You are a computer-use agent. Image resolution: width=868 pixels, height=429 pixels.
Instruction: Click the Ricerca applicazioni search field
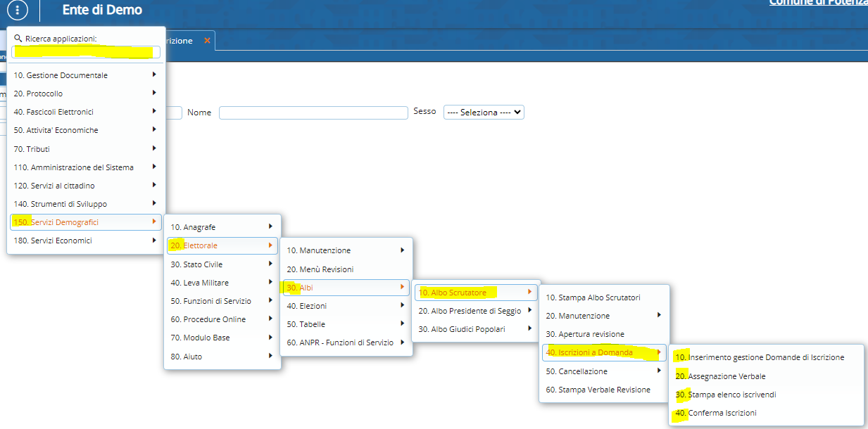(x=86, y=52)
